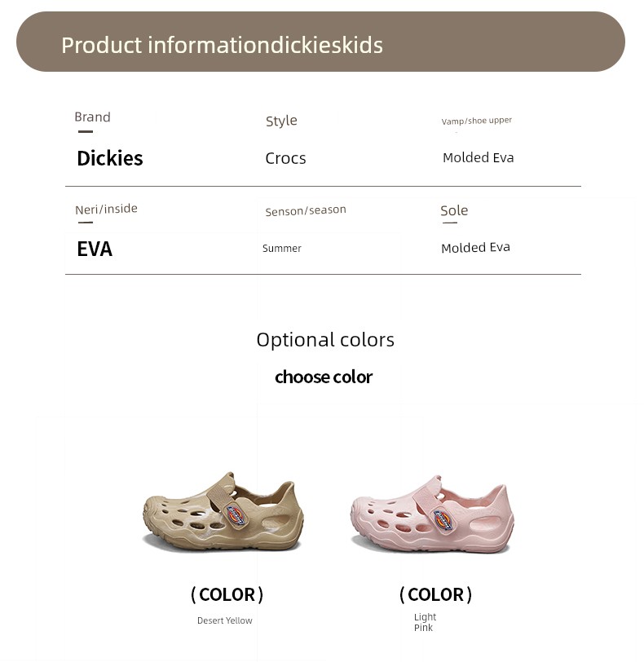644x662 pixels.
Task: Click the (COLOR) label under pink shoe
Action: point(435,594)
